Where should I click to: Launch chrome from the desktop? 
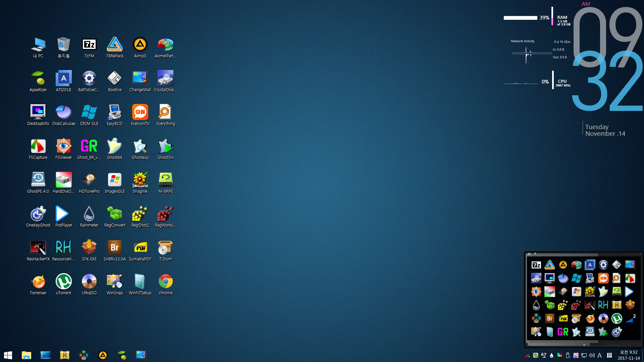point(166,285)
